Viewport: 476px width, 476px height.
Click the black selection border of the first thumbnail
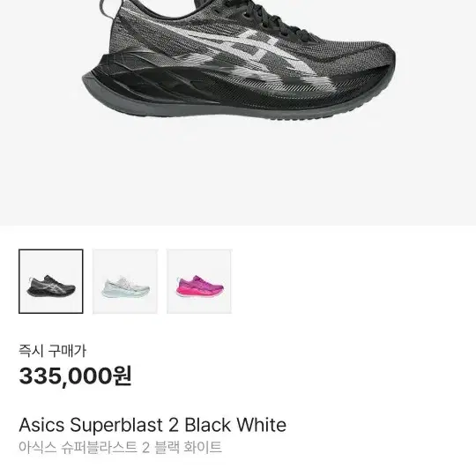click(51, 249)
